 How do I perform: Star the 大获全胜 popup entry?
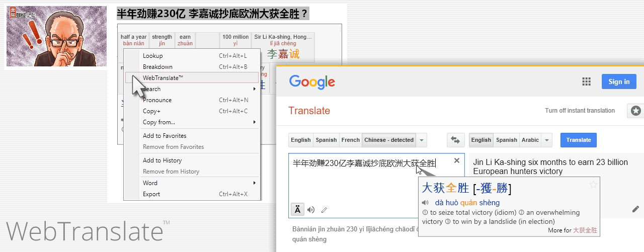(x=593, y=185)
